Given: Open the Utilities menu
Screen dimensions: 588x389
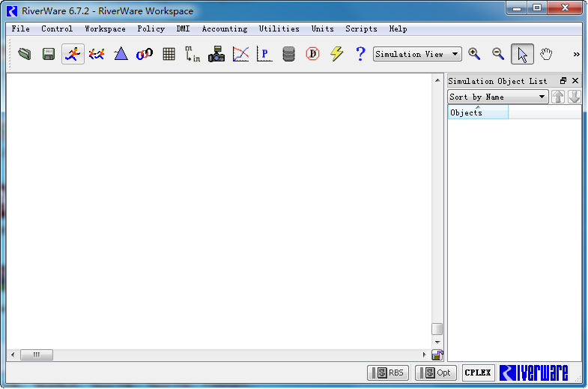Looking at the screenshot, I should 279,29.
